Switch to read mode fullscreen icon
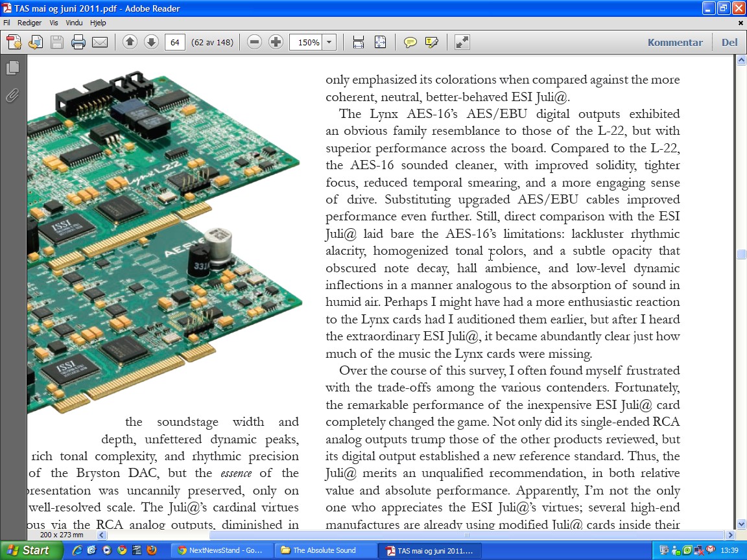 click(x=462, y=42)
